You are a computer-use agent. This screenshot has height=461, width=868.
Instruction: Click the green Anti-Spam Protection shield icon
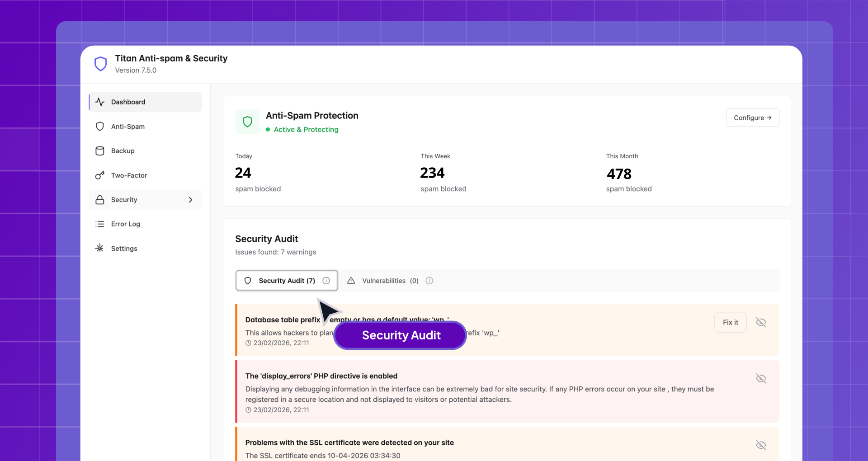point(247,122)
